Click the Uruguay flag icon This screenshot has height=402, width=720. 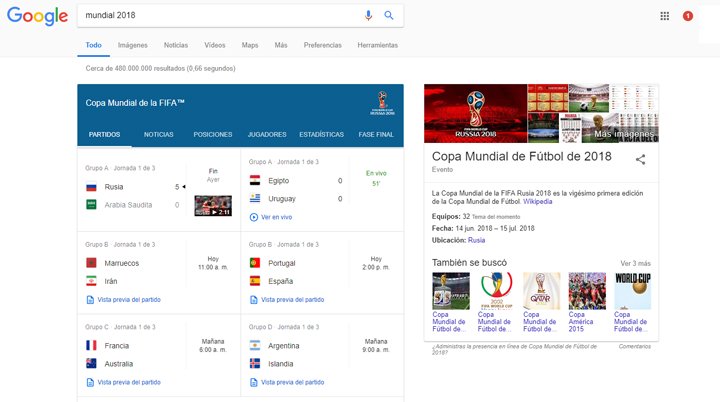[255, 198]
